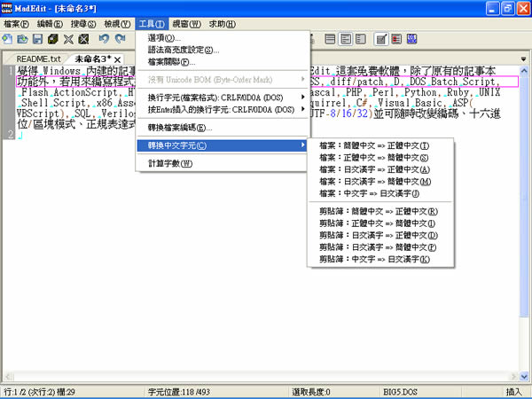
Task: Switch to Text mode with the toolbar icon
Action: 381,40
